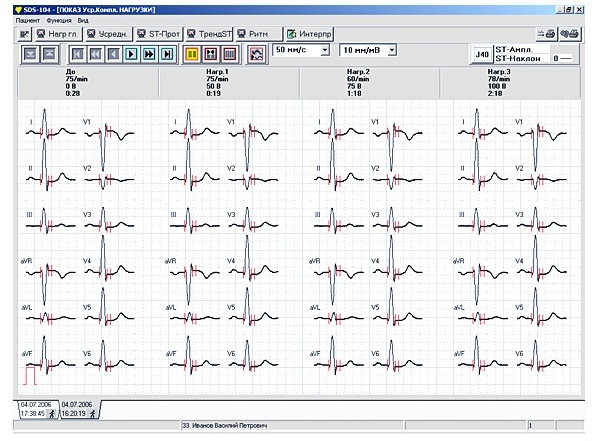Open the Пациент menu
The width and height of the screenshot is (600, 441).
coord(28,21)
